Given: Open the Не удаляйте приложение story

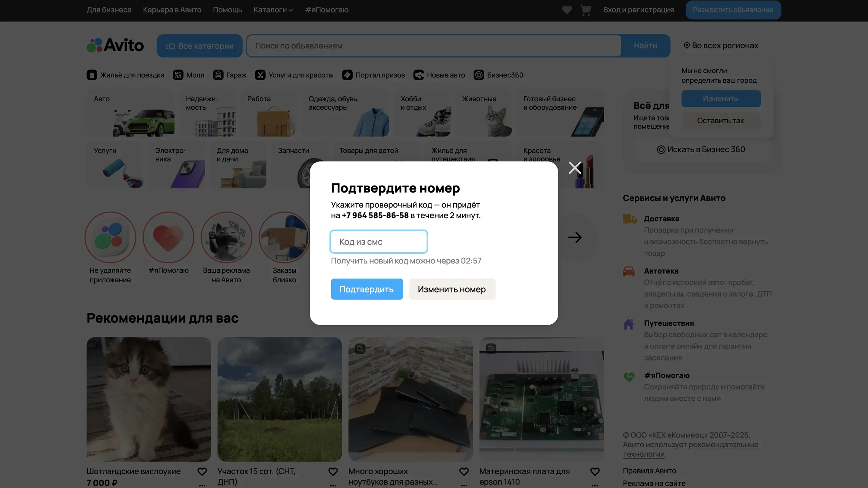Looking at the screenshot, I should [110, 237].
